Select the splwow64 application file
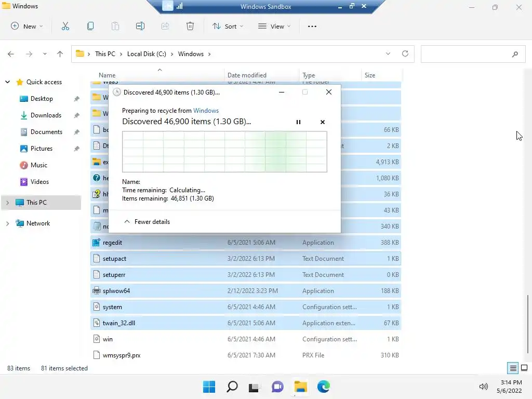The width and height of the screenshot is (532, 399). point(246,291)
